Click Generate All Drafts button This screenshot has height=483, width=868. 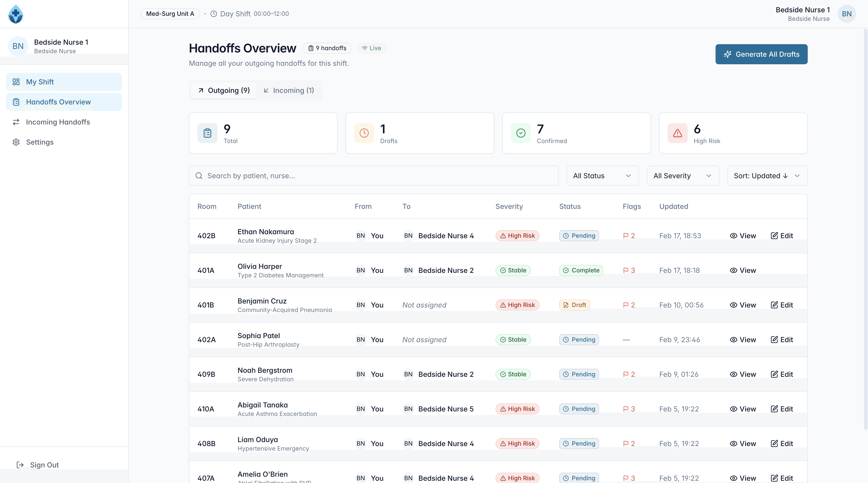(761, 54)
